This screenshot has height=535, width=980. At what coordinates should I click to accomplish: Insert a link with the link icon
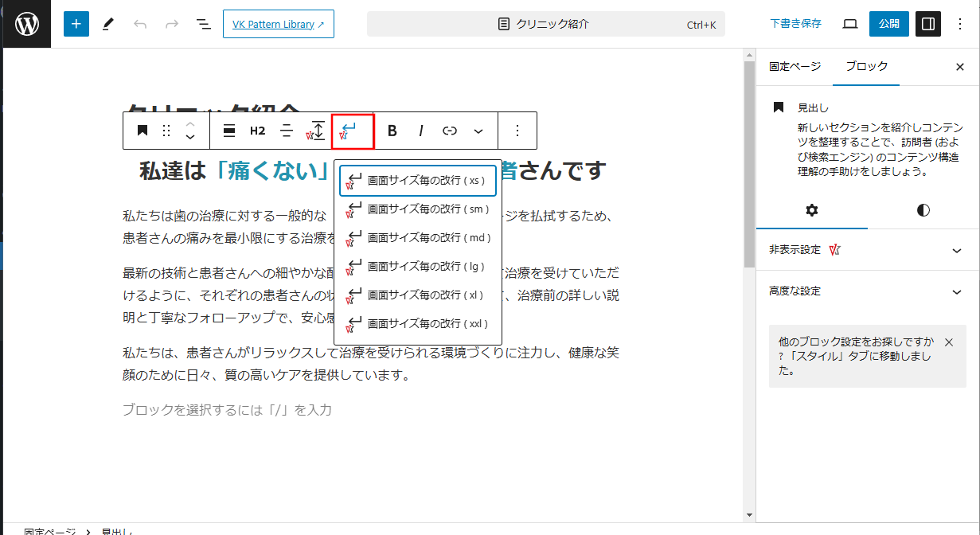450,131
